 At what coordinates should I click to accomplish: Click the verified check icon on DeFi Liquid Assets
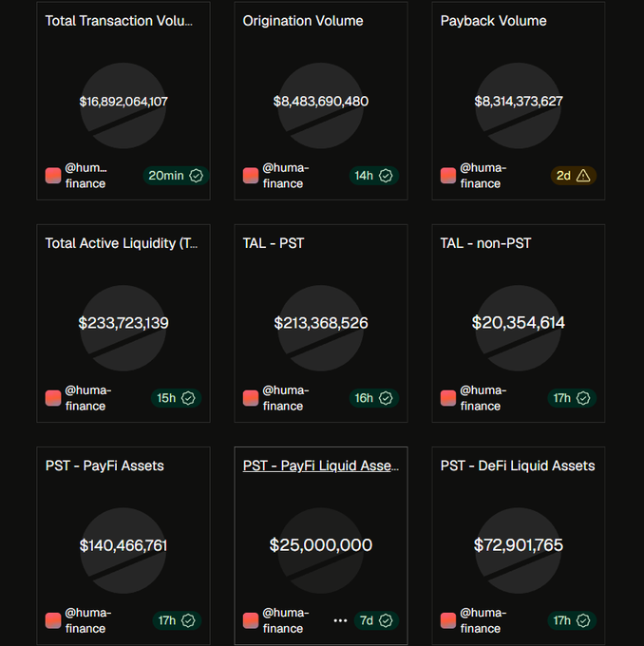click(583, 620)
